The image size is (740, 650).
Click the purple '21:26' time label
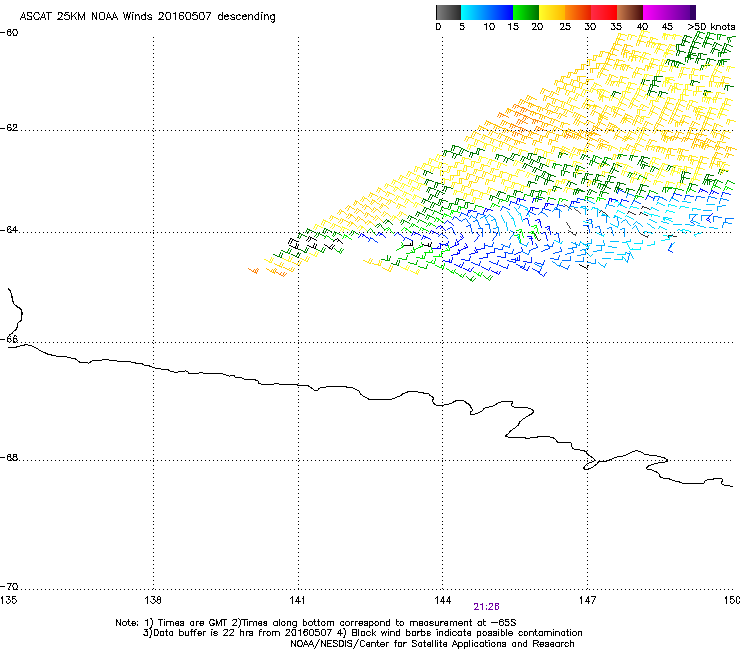pos(486,607)
